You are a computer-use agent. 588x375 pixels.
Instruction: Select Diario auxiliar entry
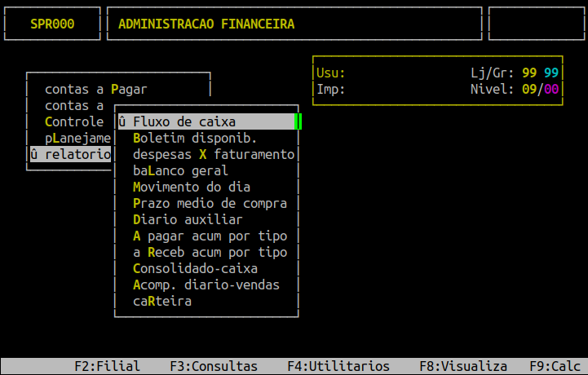[x=188, y=220]
